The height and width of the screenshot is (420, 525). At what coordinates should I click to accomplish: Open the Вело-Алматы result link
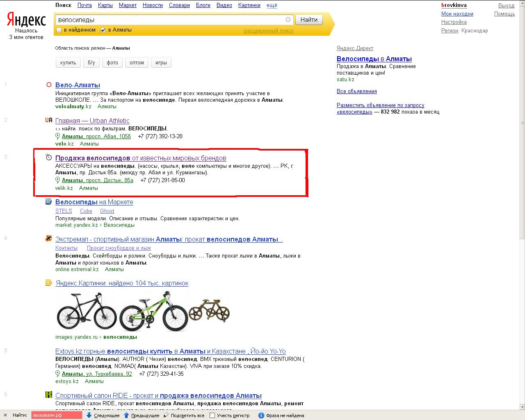point(78,85)
